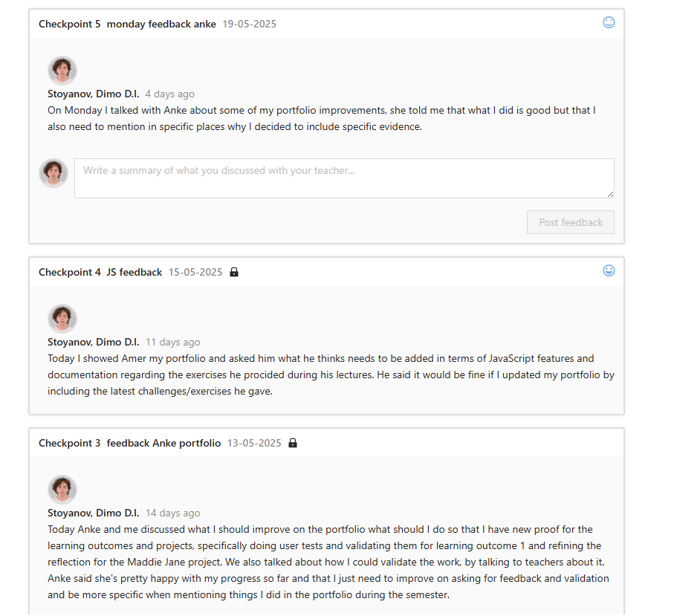Click the teacher summary input field
Viewport: 674px width, 616px height.
[343, 178]
